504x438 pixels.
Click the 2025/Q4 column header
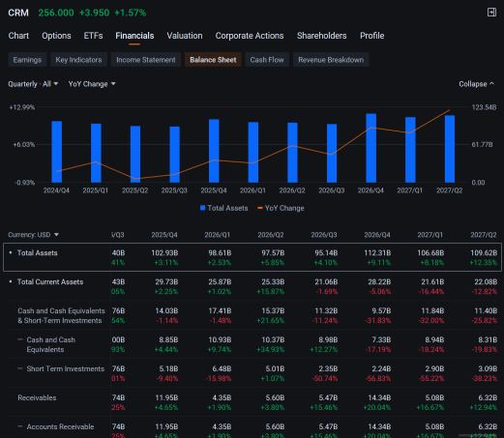[x=164, y=235]
